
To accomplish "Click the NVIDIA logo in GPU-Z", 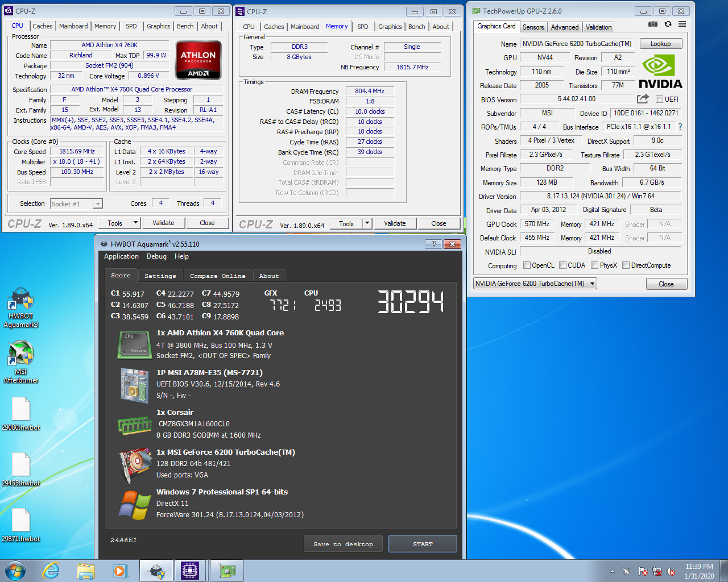I will point(660,72).
